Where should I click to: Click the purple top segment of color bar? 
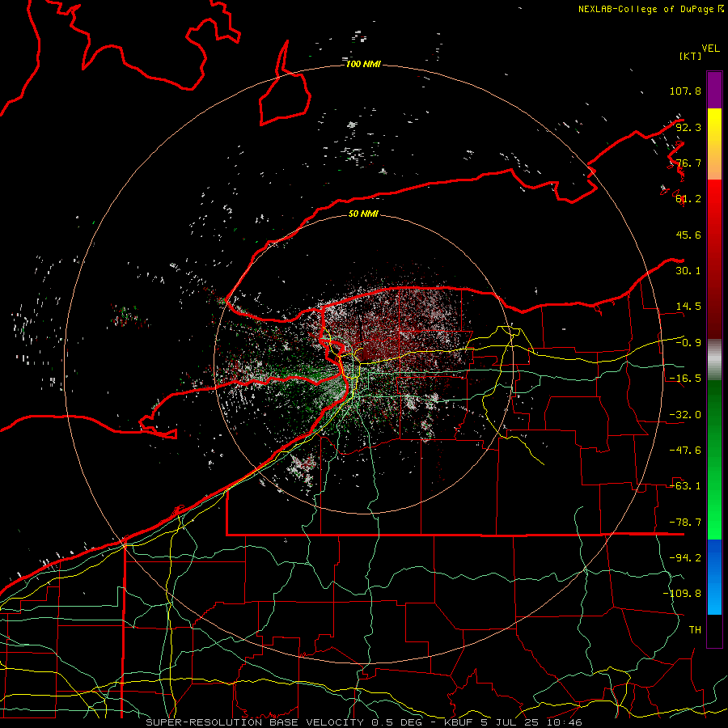(x=714, y=90)
